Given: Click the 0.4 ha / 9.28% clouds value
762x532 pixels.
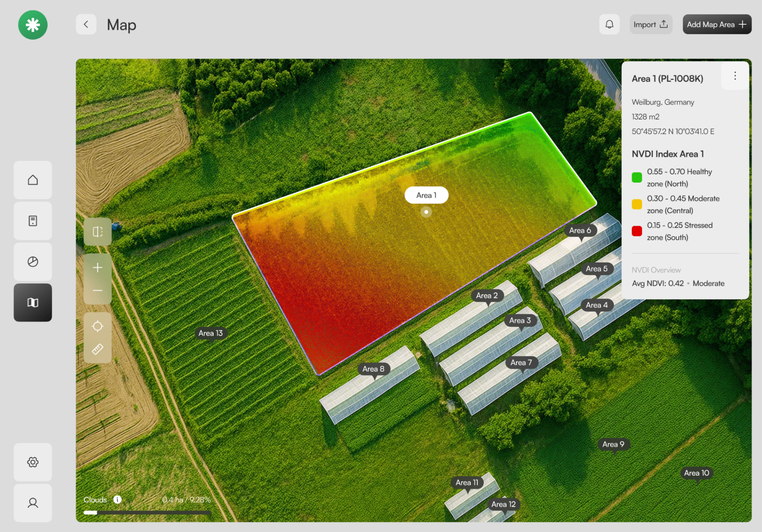Looking at the screenshot, I should pyautogui.click(x=186, y=500).
